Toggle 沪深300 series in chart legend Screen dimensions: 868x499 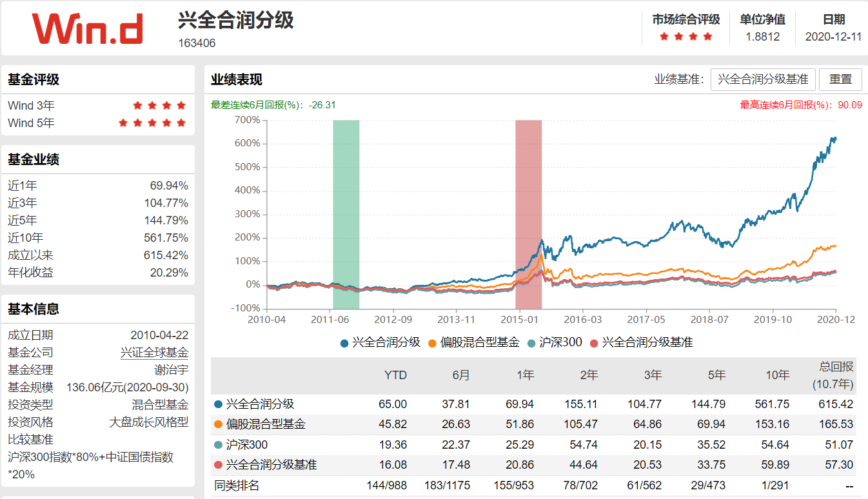(554, 342)
